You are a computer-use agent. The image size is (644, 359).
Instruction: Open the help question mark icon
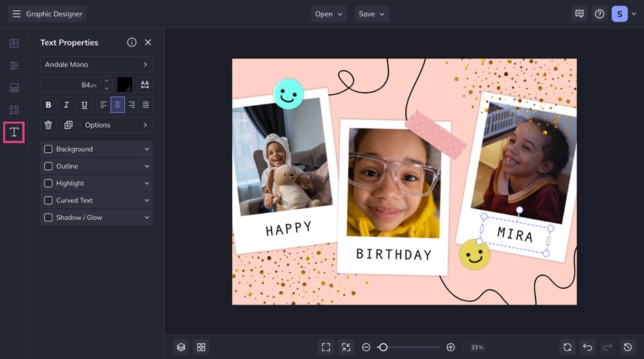click(600, 14)
